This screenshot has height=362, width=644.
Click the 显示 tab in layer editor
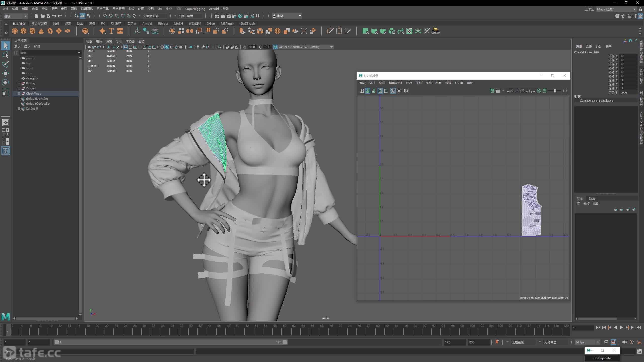coord(580,198)
